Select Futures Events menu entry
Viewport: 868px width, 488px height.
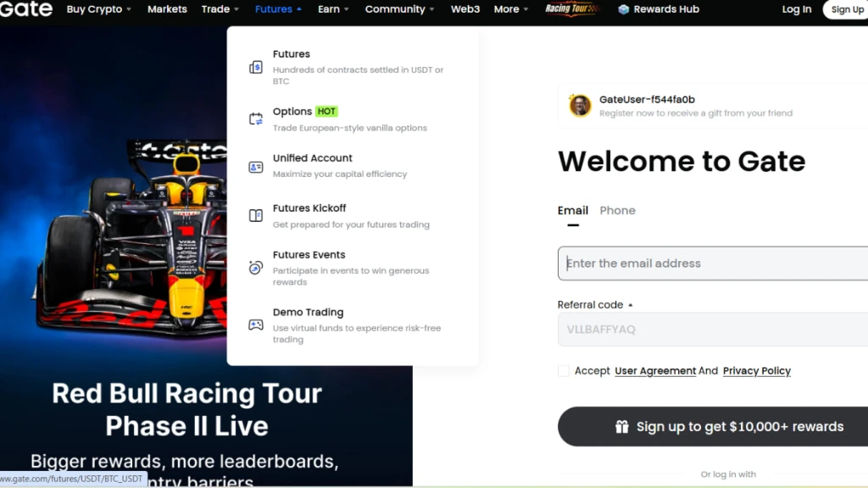[x=353, y=268]
